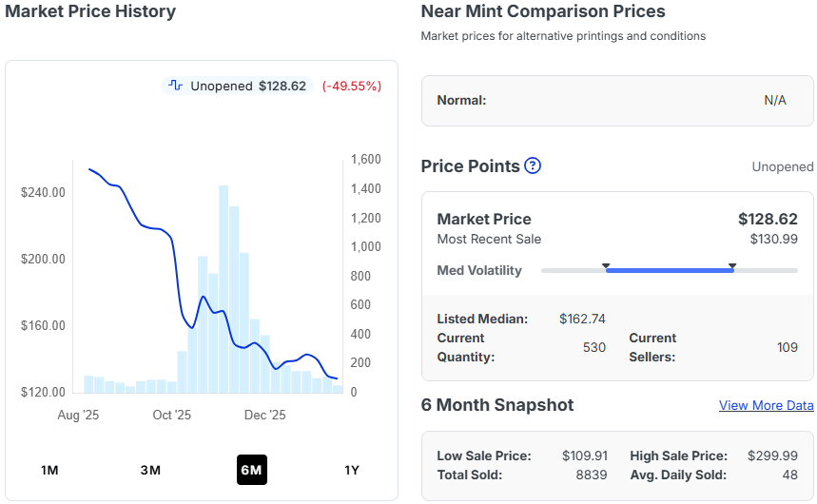
Task: Click the line chart icon beside Unopened legend
Action: pyautogui.click(x=175, y=86)
